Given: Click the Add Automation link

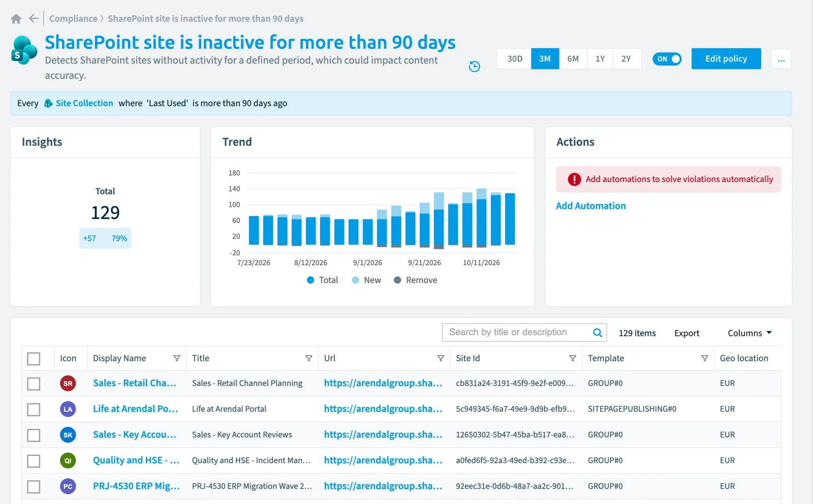Looking at the screenshot, I should 591,206.
